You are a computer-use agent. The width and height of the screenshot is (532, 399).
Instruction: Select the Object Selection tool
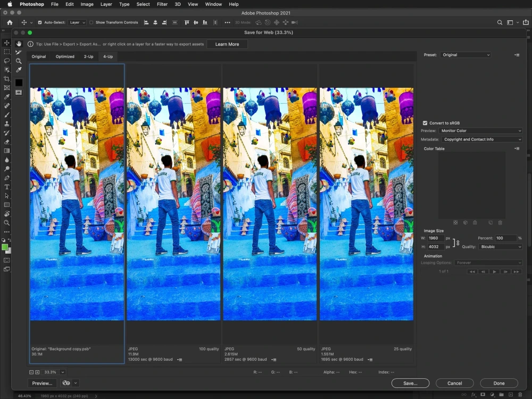(x=6, y=70)
